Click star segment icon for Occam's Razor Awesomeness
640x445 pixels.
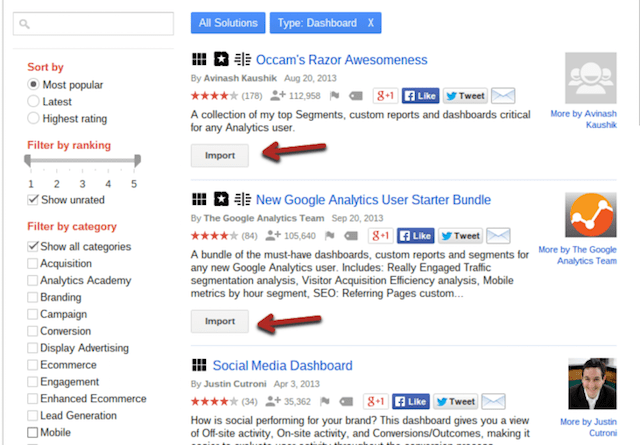point(221,59)
